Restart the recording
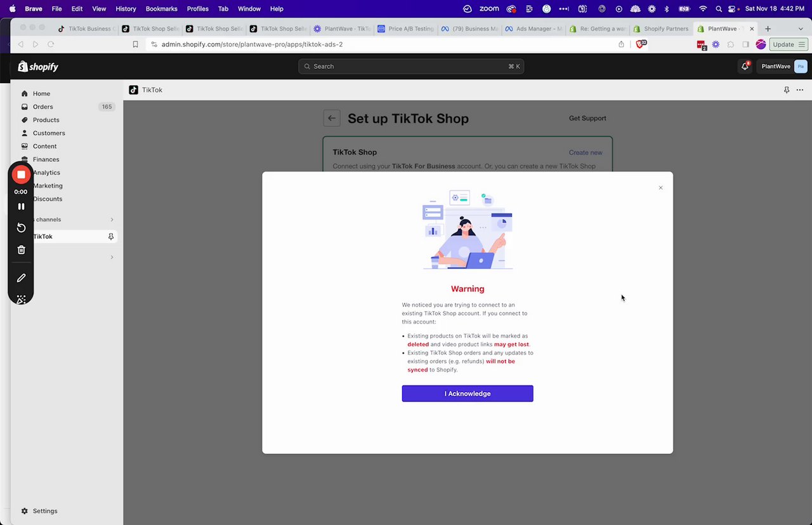812x525 pixels. (x=21, y=228)
